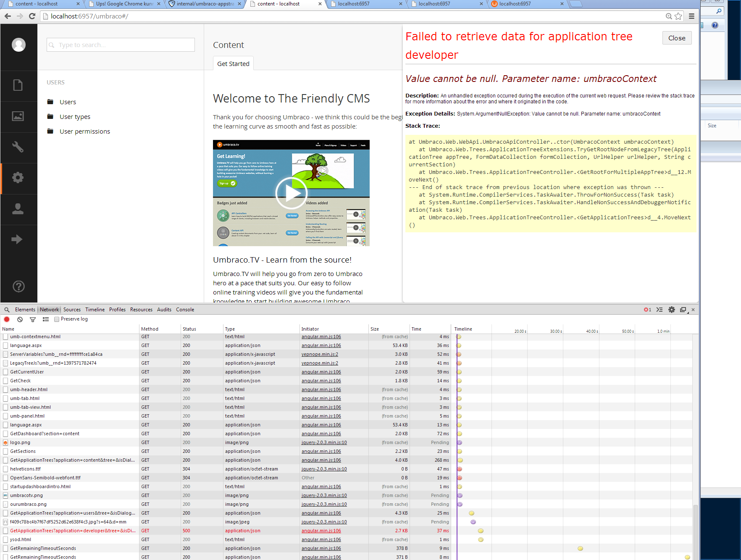
Task: Open the Users folder in tree
Action: [x=68, y=102]
